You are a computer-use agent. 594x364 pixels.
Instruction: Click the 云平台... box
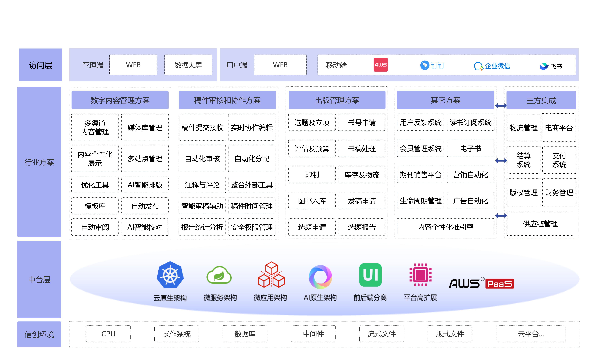(x=531, y=333)
